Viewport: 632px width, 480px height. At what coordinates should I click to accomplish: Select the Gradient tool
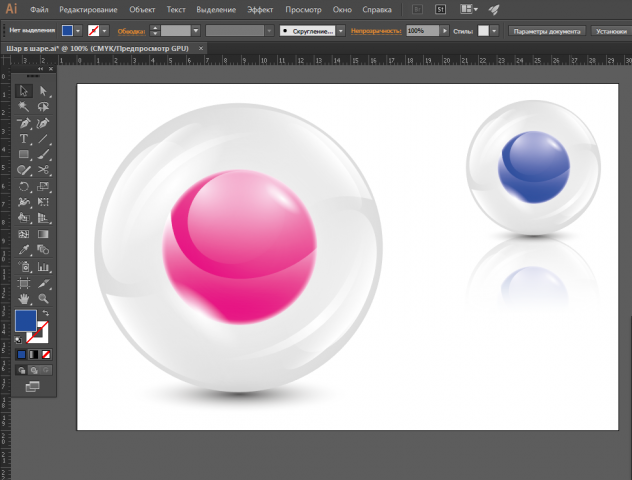[x=43, y=234]
